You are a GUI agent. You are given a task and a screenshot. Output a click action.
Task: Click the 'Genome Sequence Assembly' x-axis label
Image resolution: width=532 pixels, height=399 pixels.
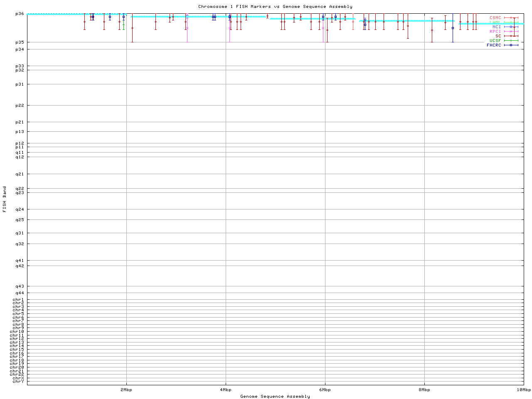(275, 397)
